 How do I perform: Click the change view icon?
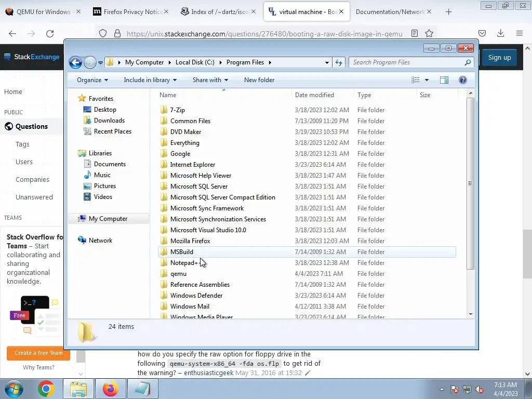coord(415,80)
